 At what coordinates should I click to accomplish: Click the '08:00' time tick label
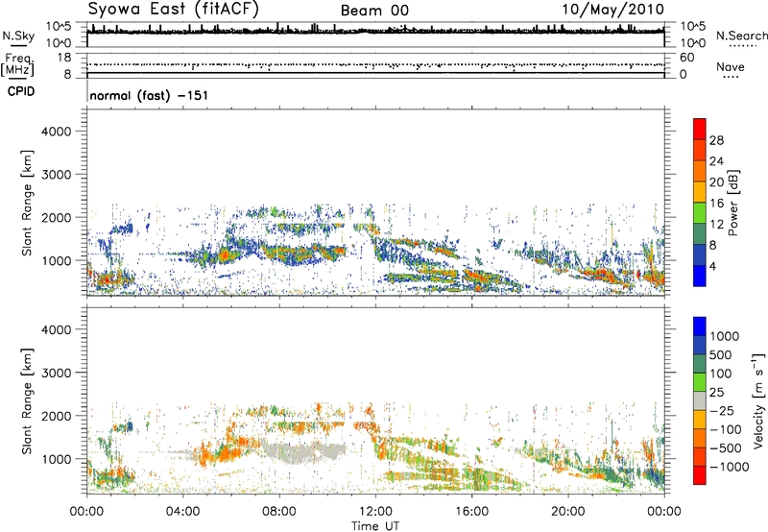(x=279, y=512)
